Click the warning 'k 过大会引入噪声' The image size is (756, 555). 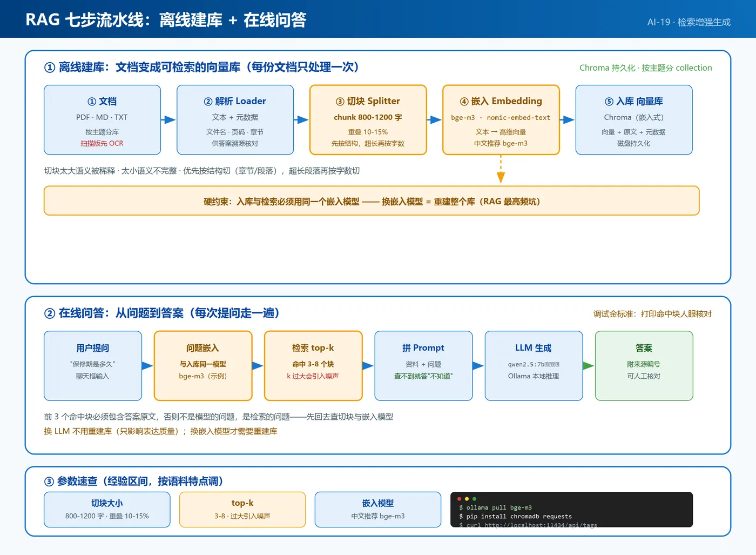pyautogui.click(x=313, y=376)
